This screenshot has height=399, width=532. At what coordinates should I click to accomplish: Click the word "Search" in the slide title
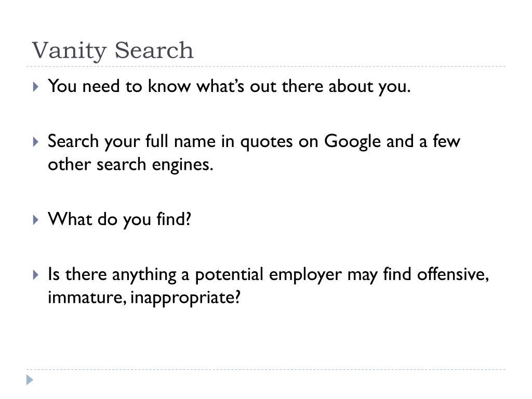[x=154, y=50]
